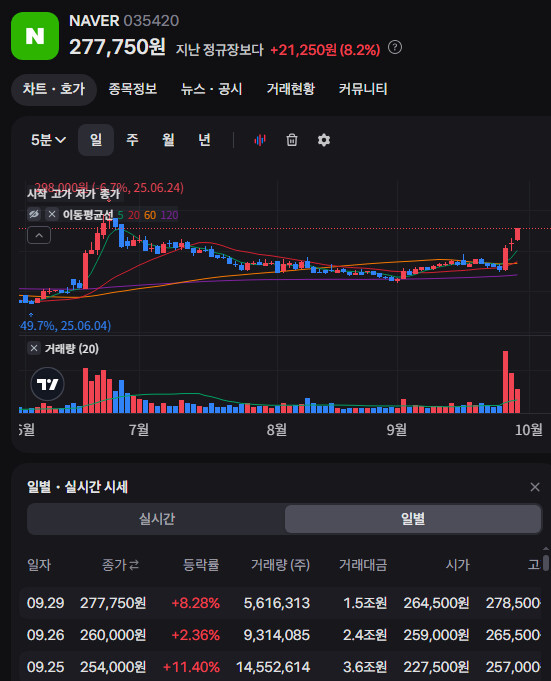Viewport: 551px width, 681px height.
Task: Switch to the 차트 · 호가 tab
Action: click(53, 89)
